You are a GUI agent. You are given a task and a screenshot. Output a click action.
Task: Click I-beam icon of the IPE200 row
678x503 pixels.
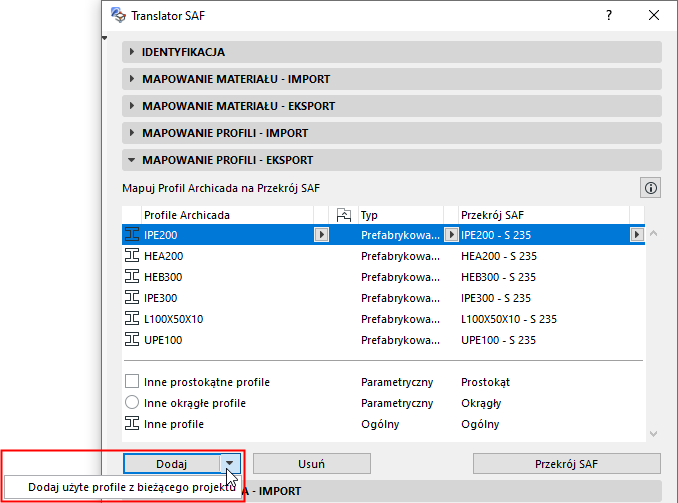pos(132,235)
